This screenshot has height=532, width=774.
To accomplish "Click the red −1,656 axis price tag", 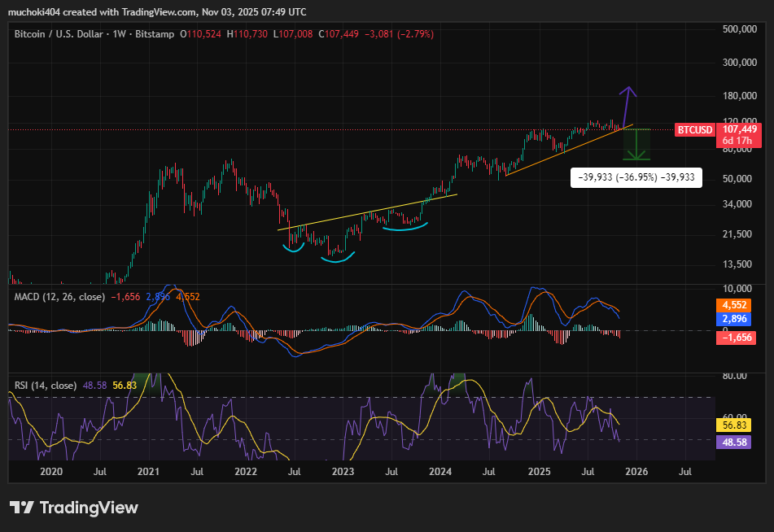I will [736, 338].
